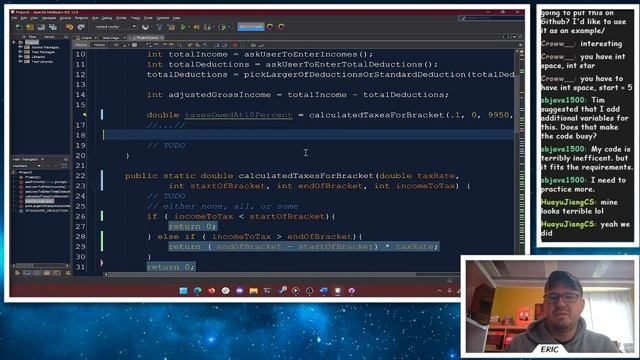
Task: Open the File menu
Action: click(14, 18)
